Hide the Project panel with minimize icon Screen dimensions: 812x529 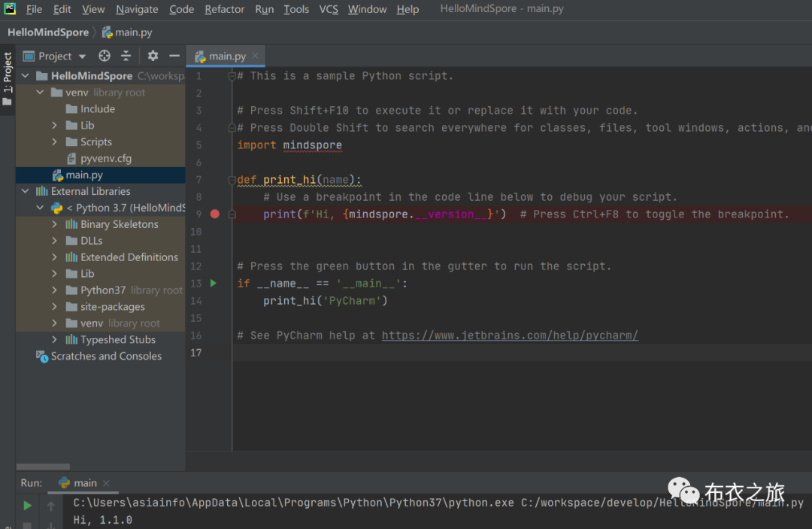pos(174,56)
